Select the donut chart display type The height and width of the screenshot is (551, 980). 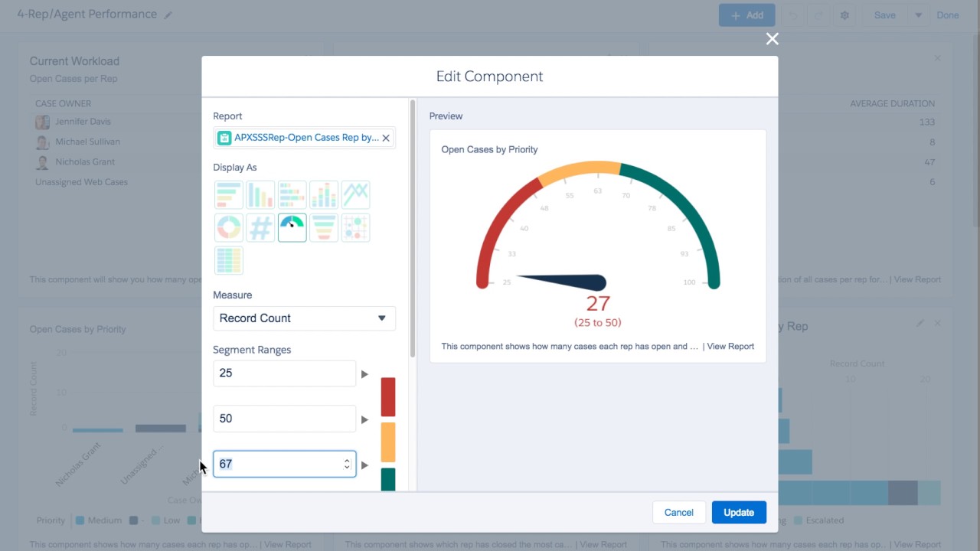229,228
